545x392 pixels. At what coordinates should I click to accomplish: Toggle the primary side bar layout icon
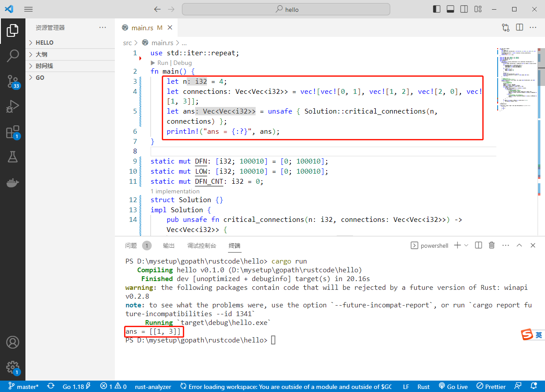[x=436, y=9]
